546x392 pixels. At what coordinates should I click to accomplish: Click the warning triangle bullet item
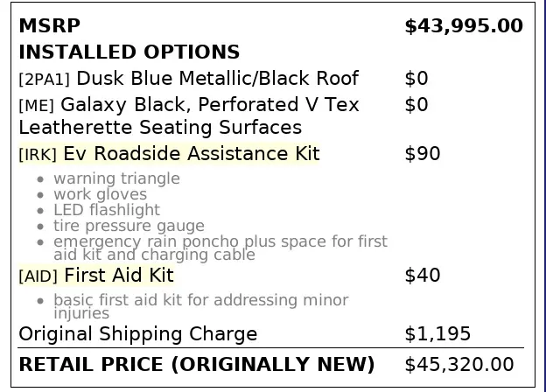click(x=116, y=178)
